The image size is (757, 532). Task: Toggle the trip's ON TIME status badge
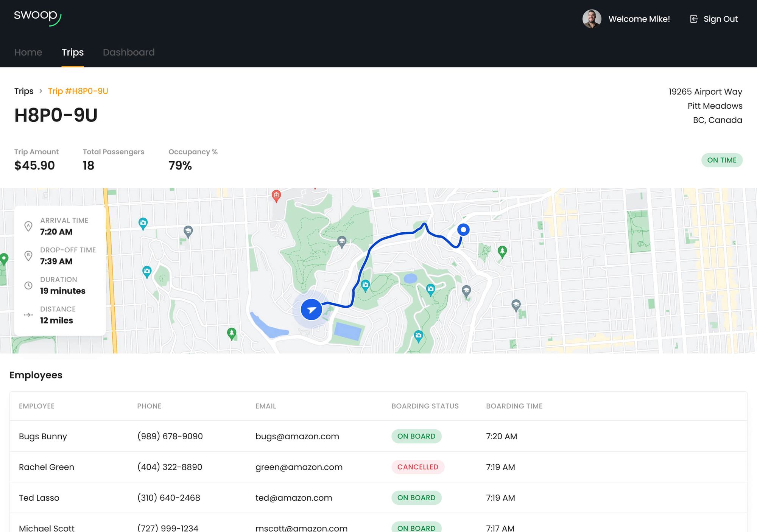pos(722,160)
